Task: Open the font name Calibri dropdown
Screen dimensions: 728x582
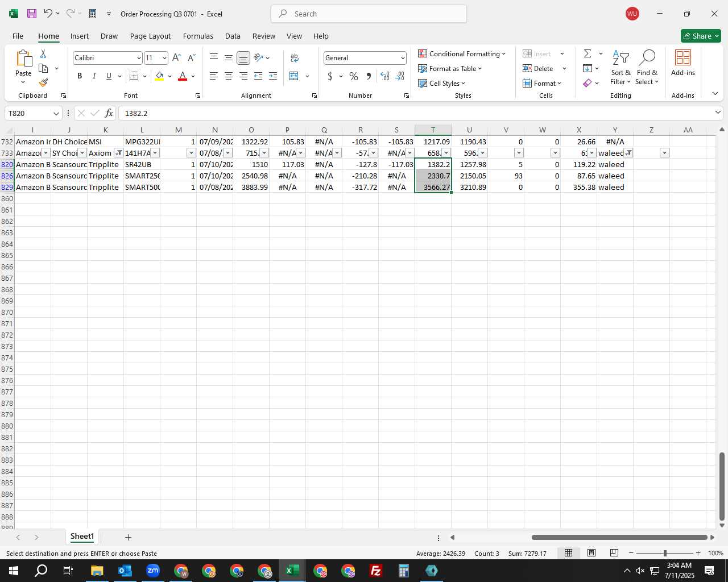Action: coord(139,58)
